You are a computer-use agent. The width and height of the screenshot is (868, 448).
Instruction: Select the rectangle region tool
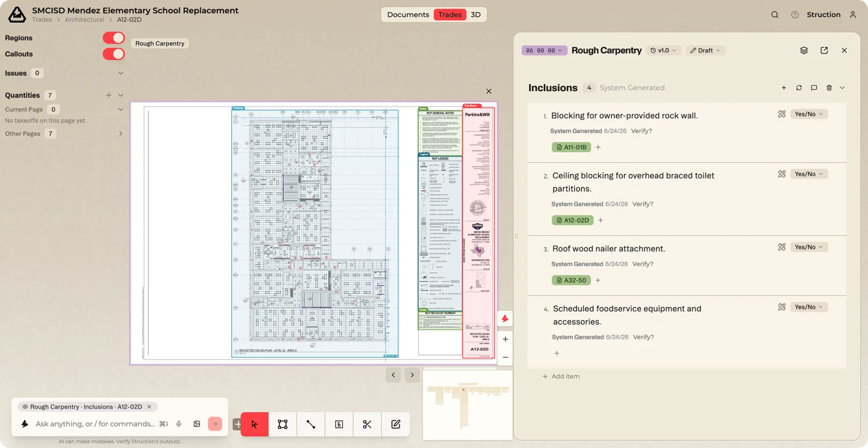pos(283,424)
